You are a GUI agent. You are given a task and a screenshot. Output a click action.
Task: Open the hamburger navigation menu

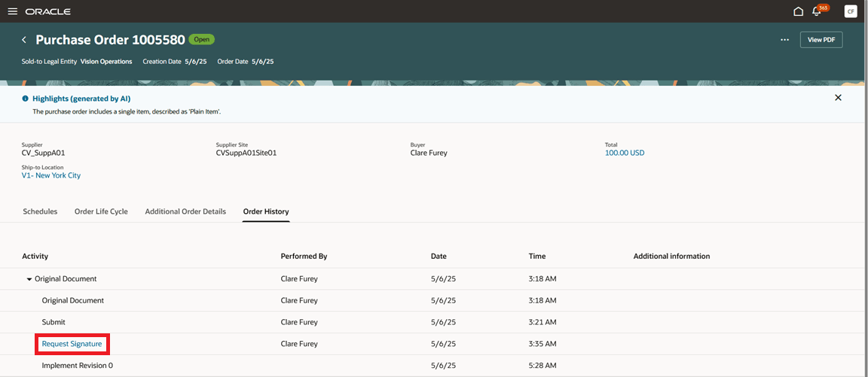(x=13, y=11)
